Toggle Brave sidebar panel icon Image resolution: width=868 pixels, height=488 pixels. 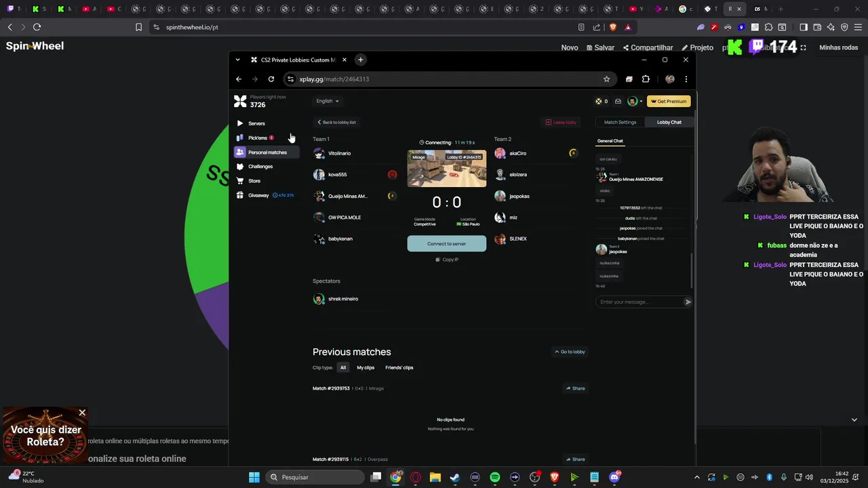(804, 27)
